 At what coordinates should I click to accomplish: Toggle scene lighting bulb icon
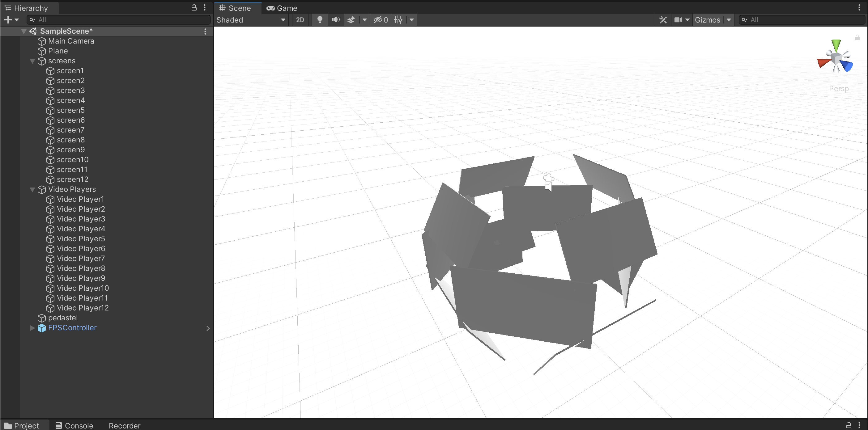(x=319, y=20)
